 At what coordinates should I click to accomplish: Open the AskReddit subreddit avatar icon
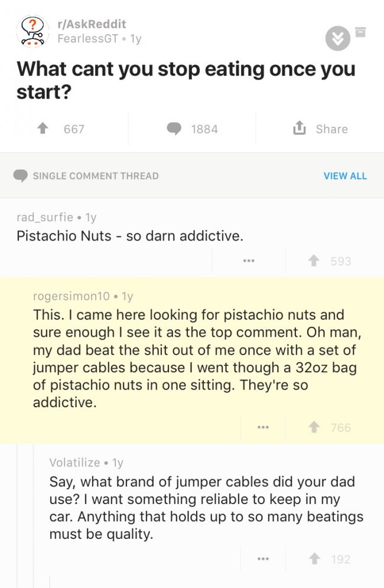click(32, 31)
